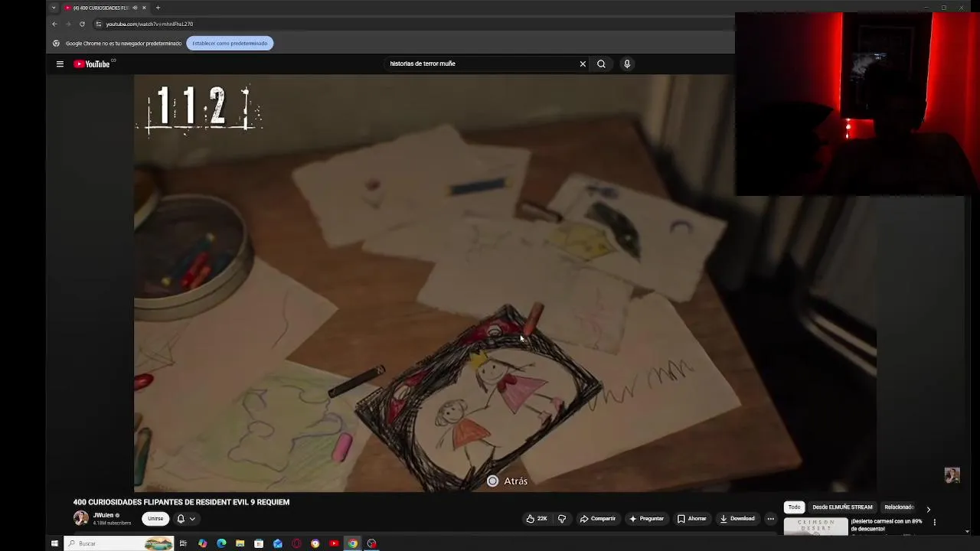Viewport: 980px width, 551px height.
Task: Expand Chrome tab search dropdown
Action: click(54, 8)
